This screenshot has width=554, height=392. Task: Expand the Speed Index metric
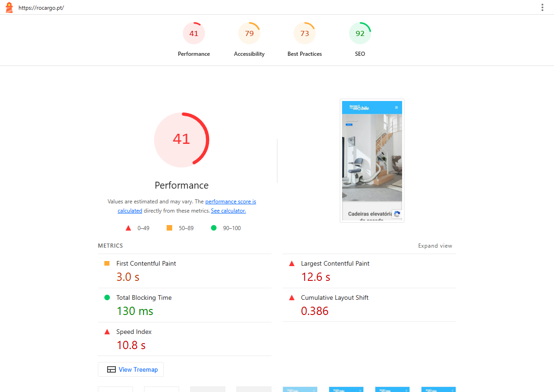point(185,339)
